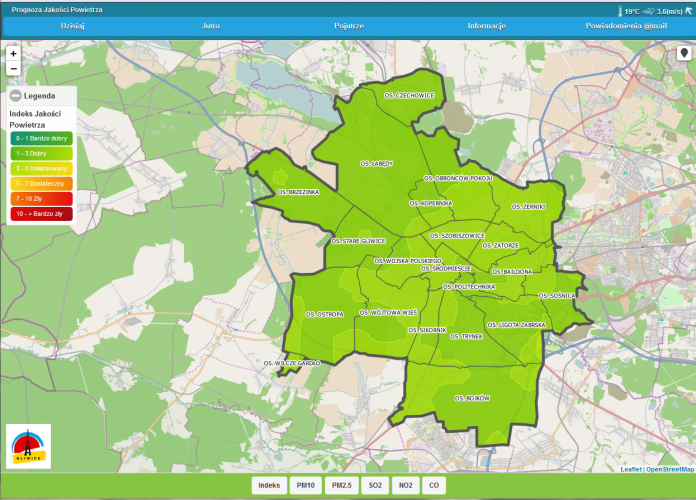Open the Dzisiaj tab
Viewport: 696px width, 500px height.
[x=72, y=26]
